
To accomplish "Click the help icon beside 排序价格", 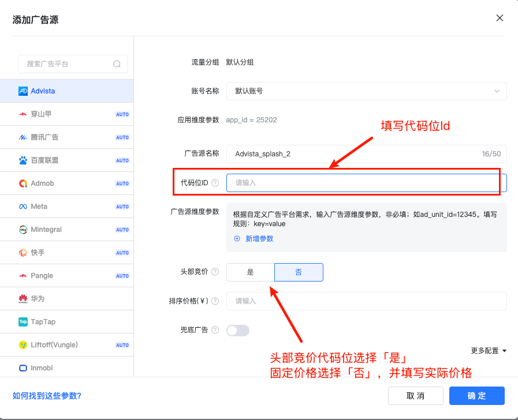I will pyautogui.click(x=215, y=301).
